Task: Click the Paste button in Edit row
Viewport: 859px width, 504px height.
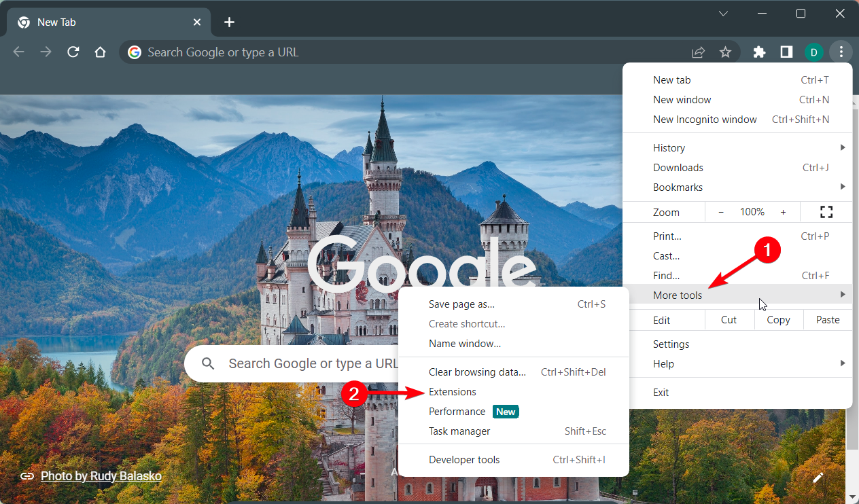Action: pos(828,320)
